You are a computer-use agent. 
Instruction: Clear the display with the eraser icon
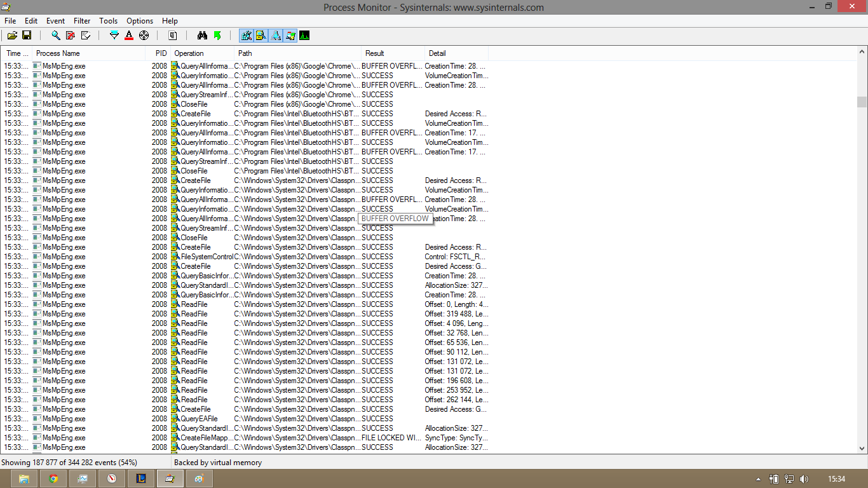coord(85,36)
